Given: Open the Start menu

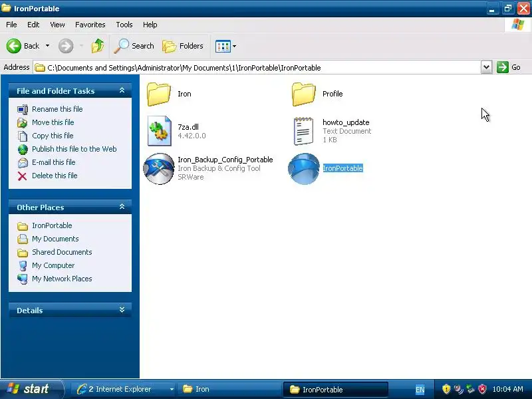Looking at the screenshot, I should (x=31, y=389).
